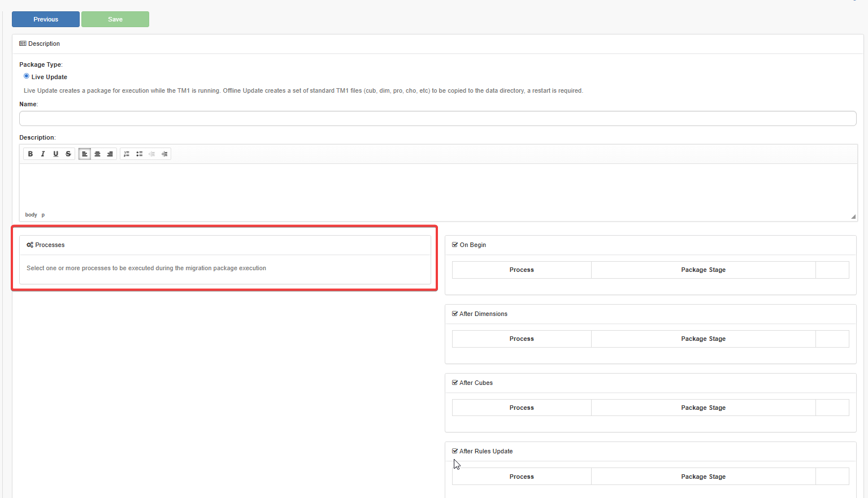Viewport: 868px width, 498px height.
Task: Go back with the Previous button
Action: (46, 19)
